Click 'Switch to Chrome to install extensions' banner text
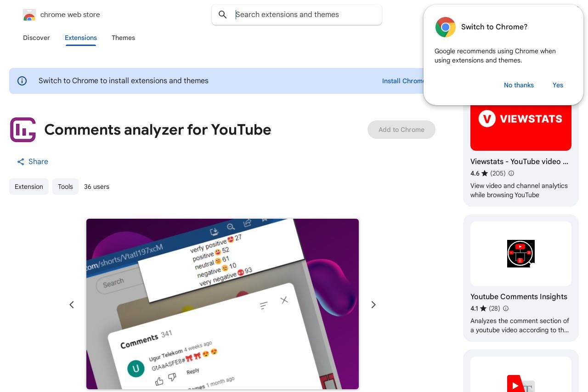The height and width of the screenshot is (392, 588). click(124, 81)
